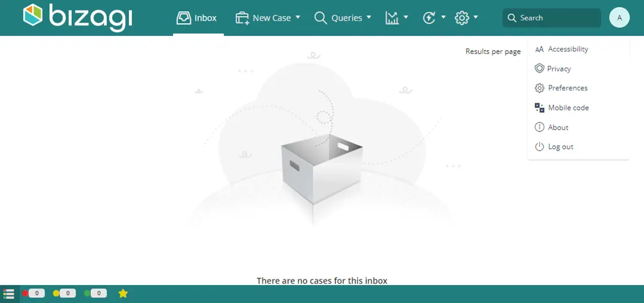Click the About info icon
The height and width of the screenshot is (303, 644).
pyautogui.click(x=540, y=127)
